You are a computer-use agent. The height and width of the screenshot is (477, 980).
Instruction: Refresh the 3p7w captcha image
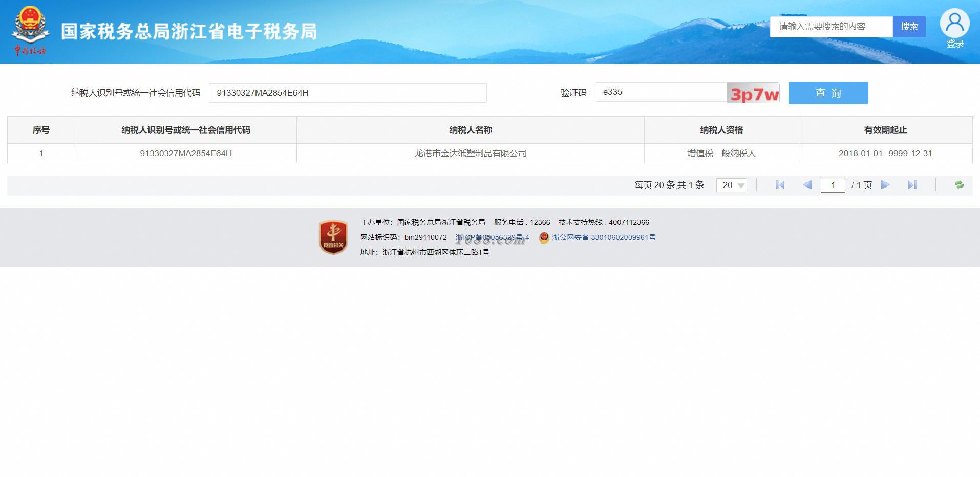click(x=753, y=93)
